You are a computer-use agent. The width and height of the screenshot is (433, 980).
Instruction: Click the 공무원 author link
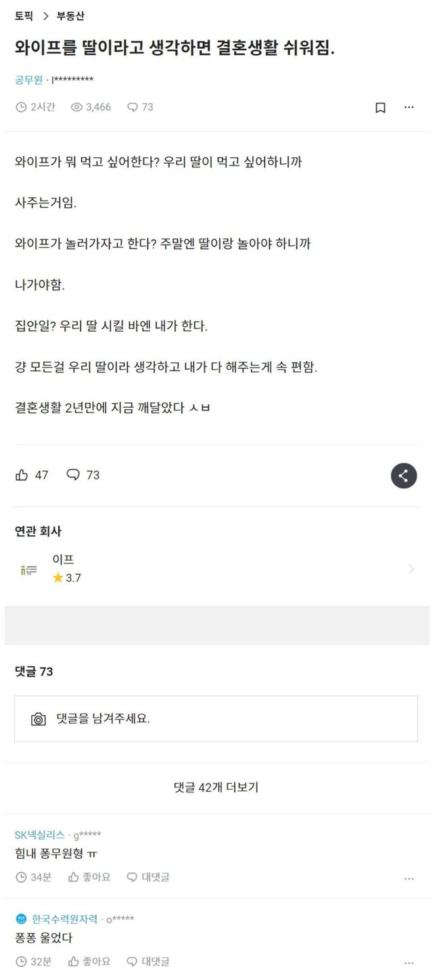(28, 80)
